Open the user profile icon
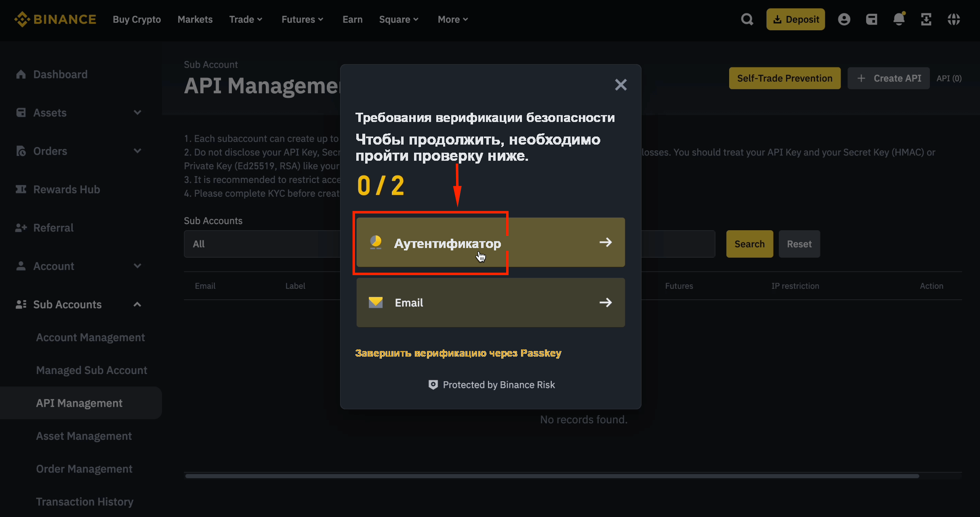The image size is (980, 517). pyautogui.click(x=844, y=19)
